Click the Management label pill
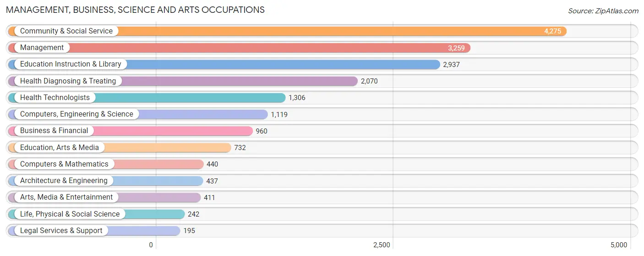The image size is (644, 256). point(42,48)
